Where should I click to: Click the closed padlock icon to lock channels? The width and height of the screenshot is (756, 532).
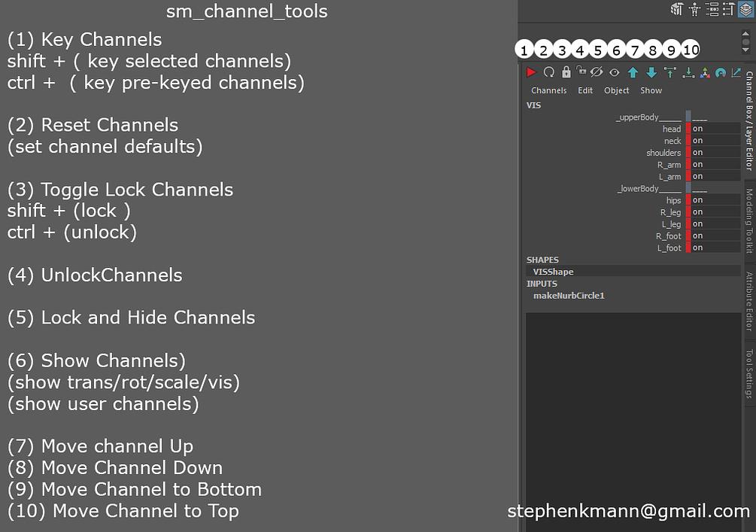click(x=566, y=71)
